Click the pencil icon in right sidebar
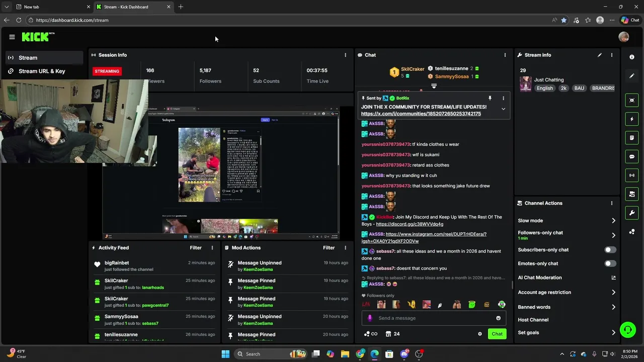Screen dimensions: 644x362 [x=632, y=76]
